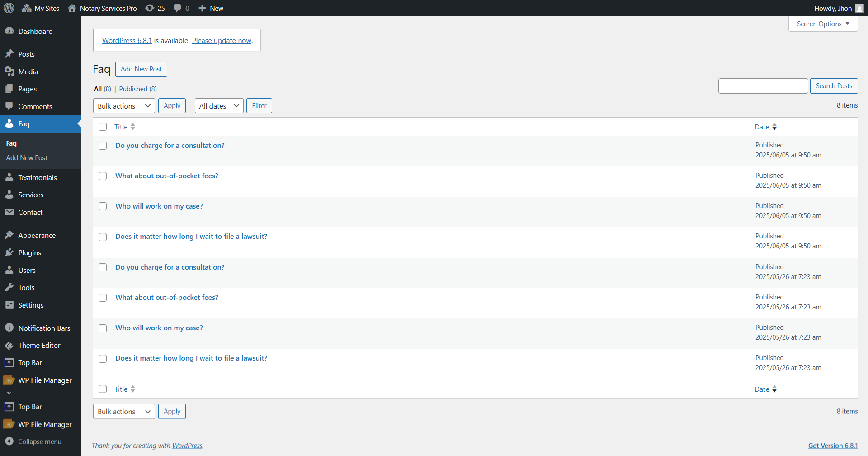Click the plus New icon
868x456 pixels.
click(202, 8)
